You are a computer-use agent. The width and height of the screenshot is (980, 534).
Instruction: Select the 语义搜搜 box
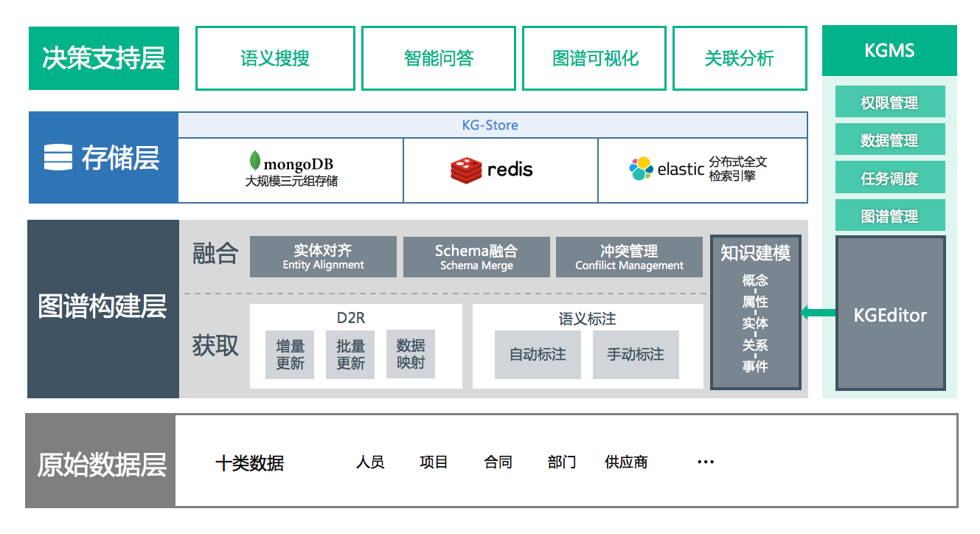pyautogui.click(x=275, y=58)
